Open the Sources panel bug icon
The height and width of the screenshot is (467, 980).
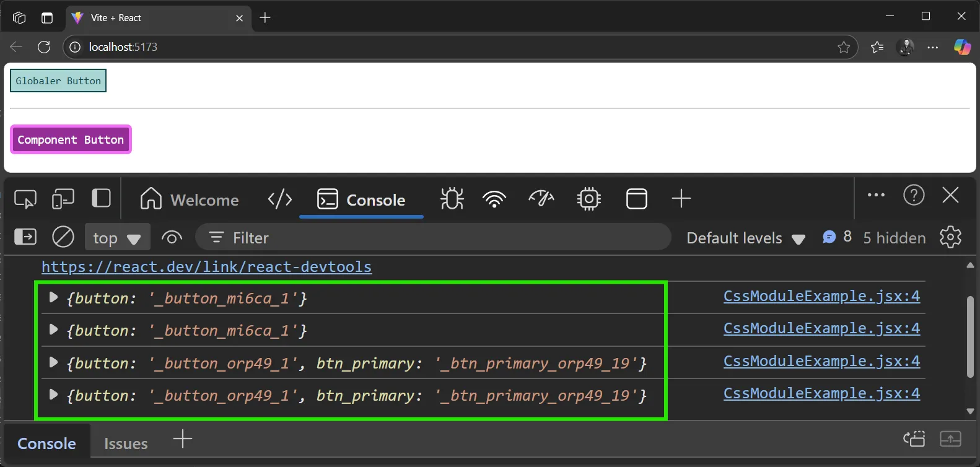452,199
